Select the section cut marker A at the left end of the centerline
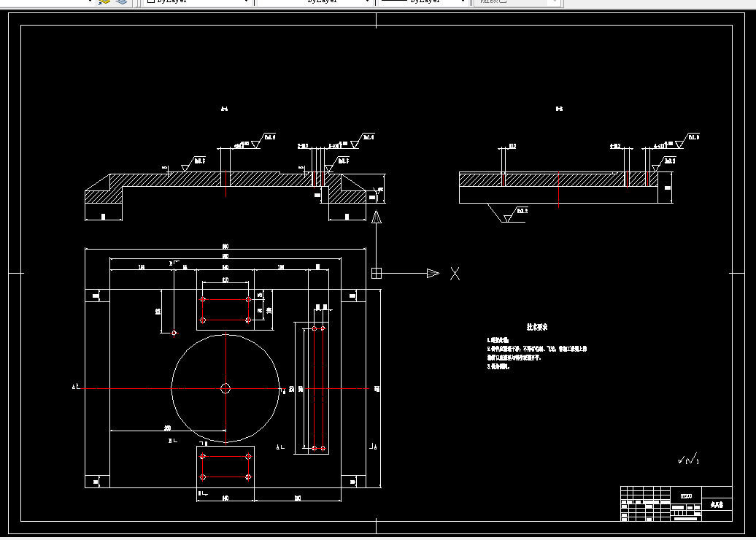This screenshot has height=540, width=756. [76, 386]
